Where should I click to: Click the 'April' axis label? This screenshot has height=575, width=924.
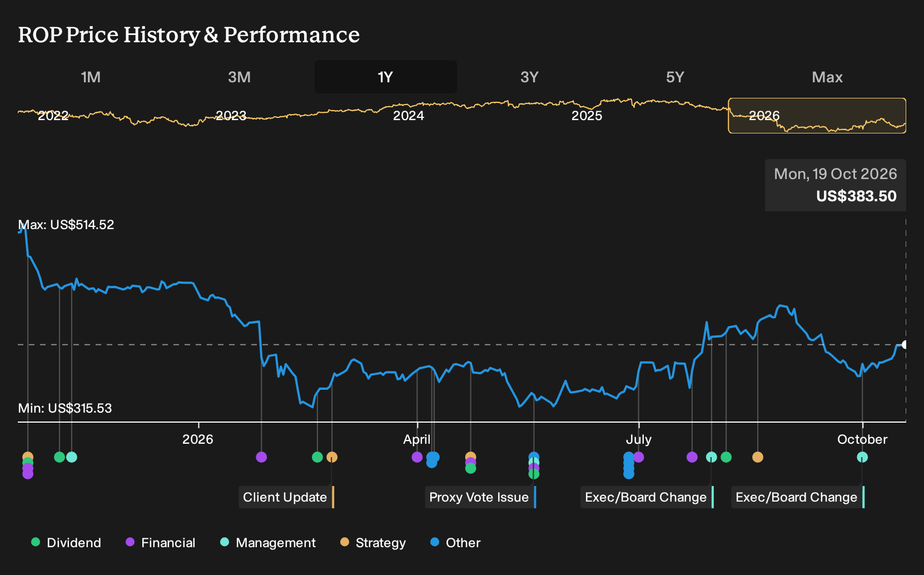tap(417, 439)
